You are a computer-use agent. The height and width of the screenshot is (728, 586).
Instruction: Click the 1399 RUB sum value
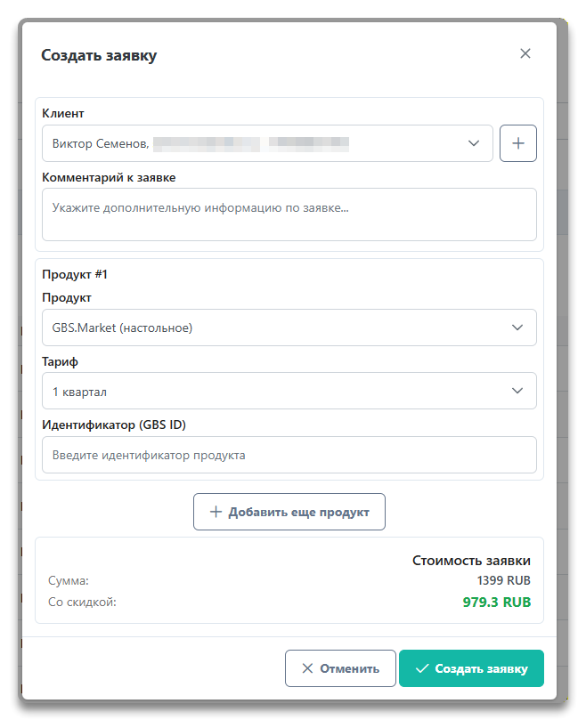click(504, 580)
